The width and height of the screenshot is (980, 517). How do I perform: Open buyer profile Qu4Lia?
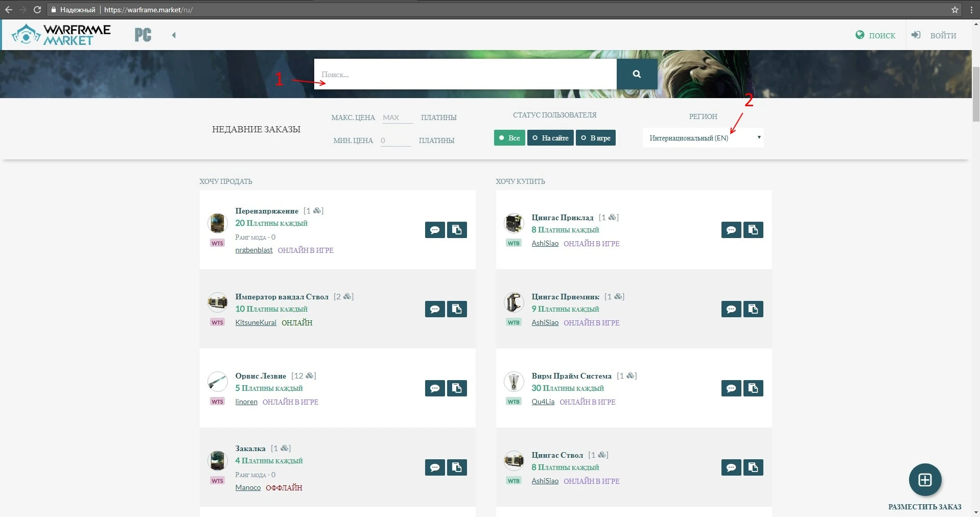[543, 402]
